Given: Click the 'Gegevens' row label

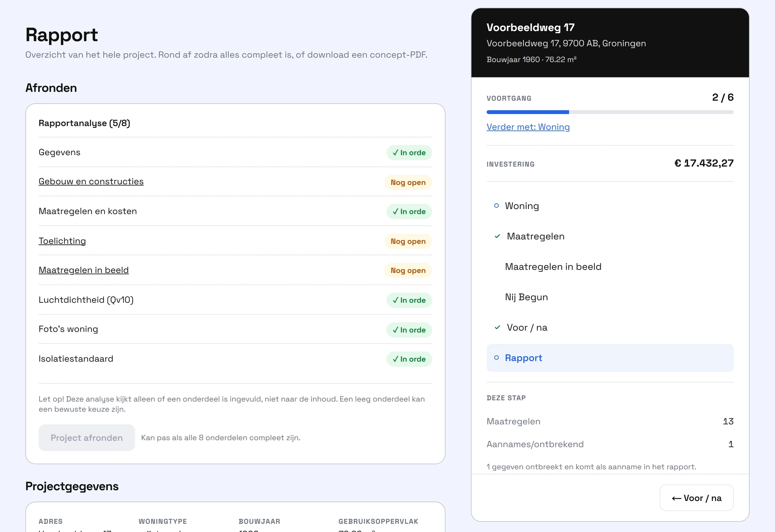Looking at the screenshot, I should pyautogui.click(x=59, y=152).
